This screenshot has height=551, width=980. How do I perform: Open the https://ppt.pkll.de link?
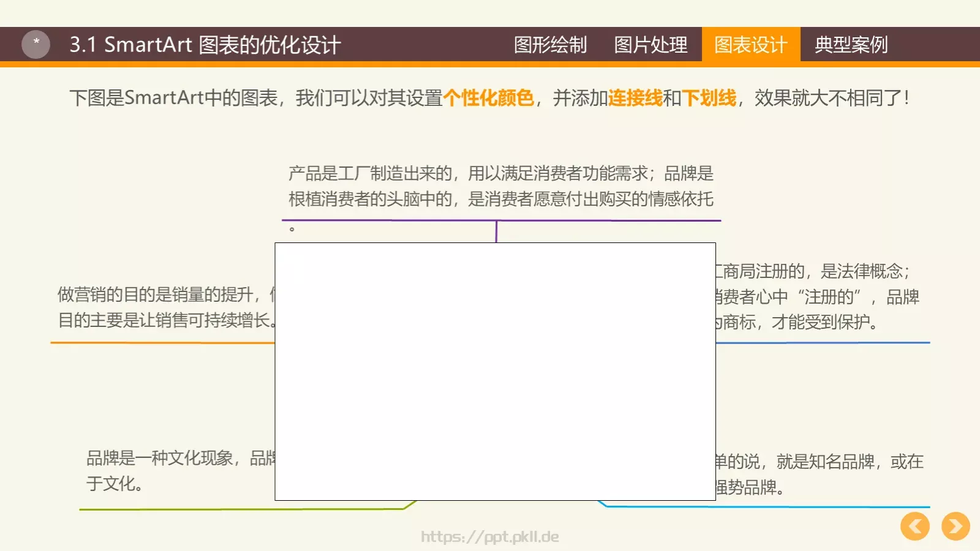coord(490,537)
